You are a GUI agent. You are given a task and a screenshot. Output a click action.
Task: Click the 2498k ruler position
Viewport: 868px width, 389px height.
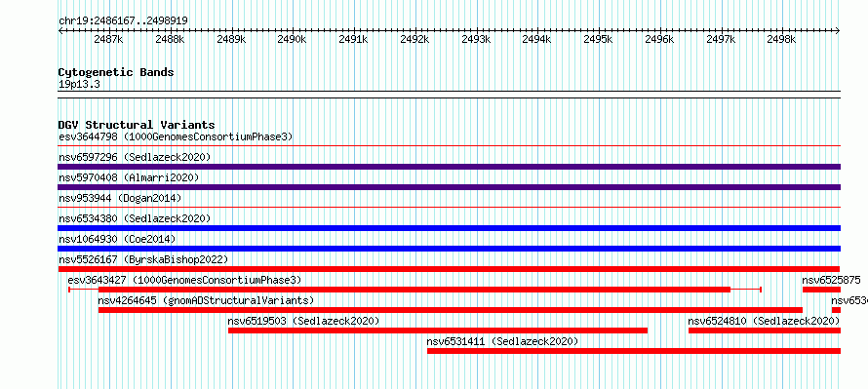(x=781, y=39)
